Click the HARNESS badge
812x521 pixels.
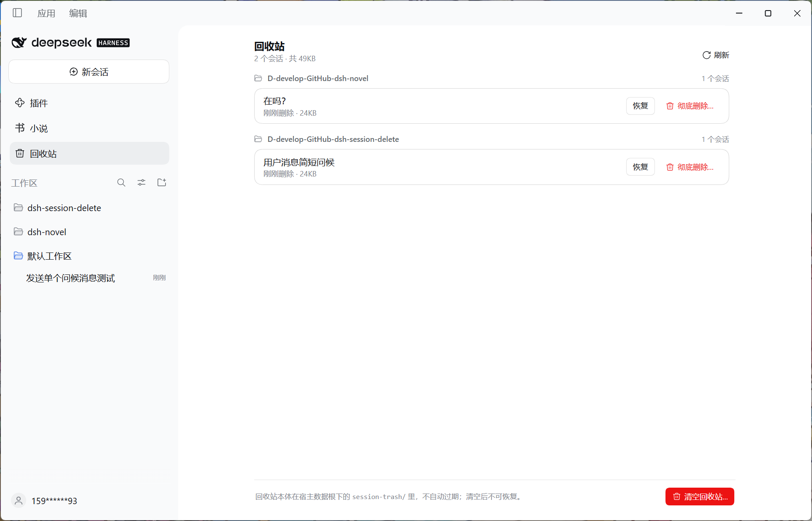point(113,43)
